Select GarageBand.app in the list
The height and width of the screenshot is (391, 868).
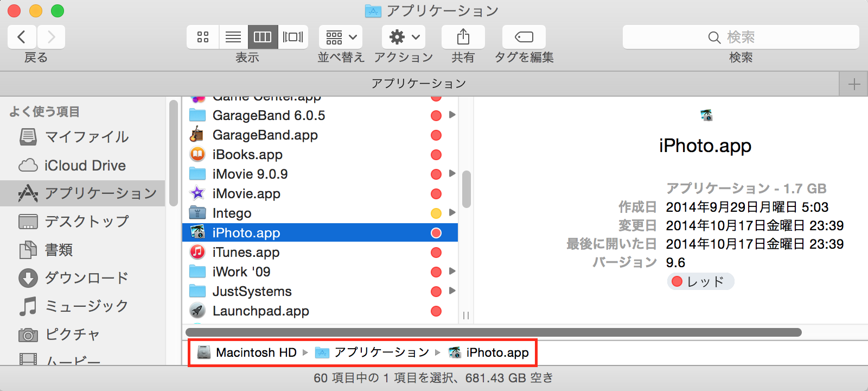point(320,135)
